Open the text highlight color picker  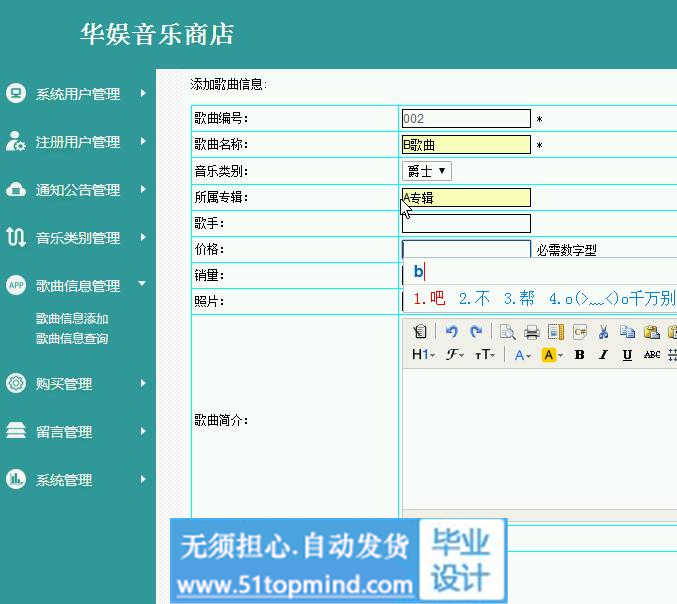coord(552,355)
